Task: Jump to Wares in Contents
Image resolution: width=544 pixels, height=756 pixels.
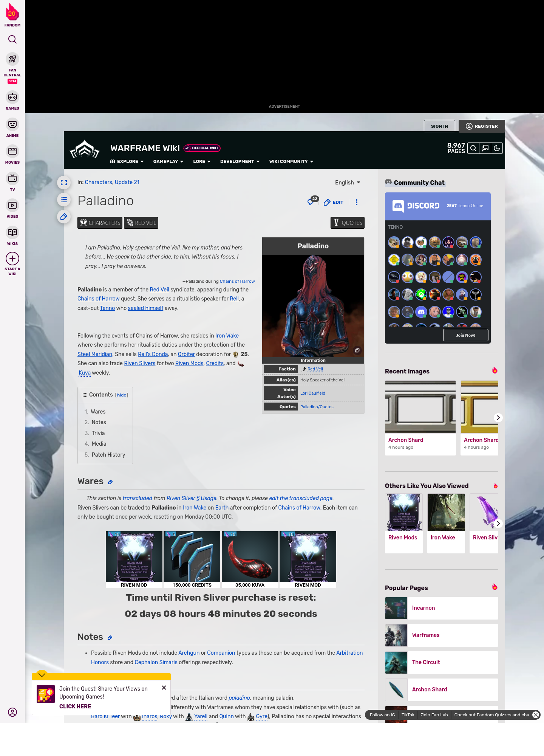Action: click(98, 412)
